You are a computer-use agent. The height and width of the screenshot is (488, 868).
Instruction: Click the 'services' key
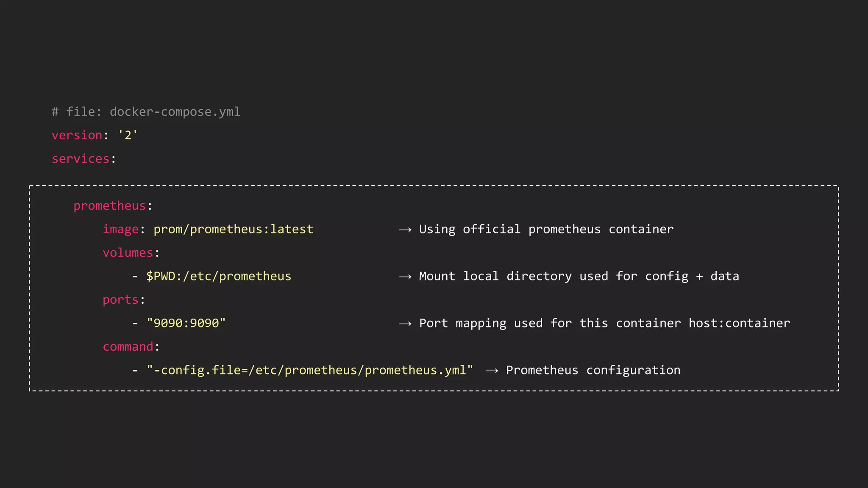pos(81,159)
